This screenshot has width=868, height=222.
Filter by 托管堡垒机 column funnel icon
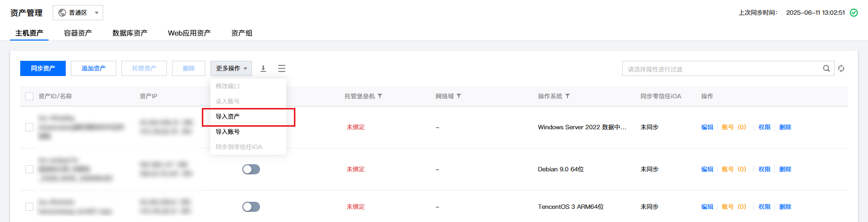(380, 96)
